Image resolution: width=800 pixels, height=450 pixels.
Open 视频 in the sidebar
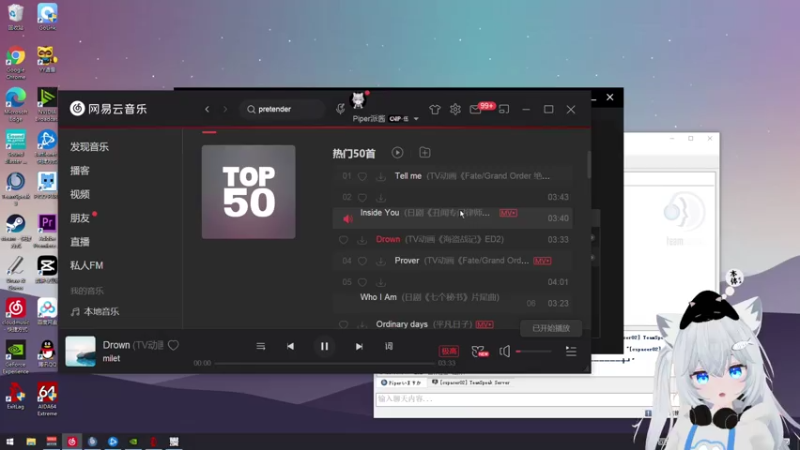click(x=80, y=194)
